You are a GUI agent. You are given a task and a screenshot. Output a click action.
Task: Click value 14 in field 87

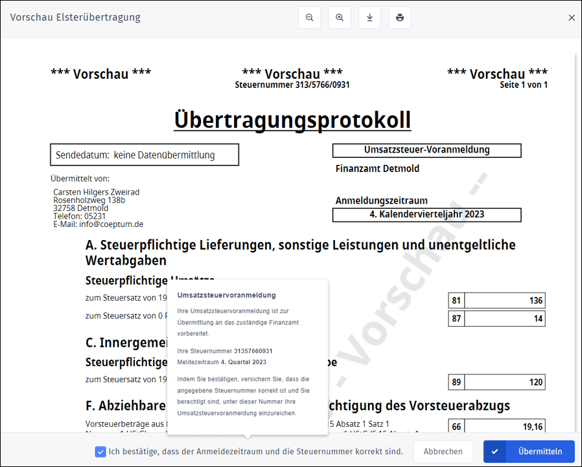[505, 319]
